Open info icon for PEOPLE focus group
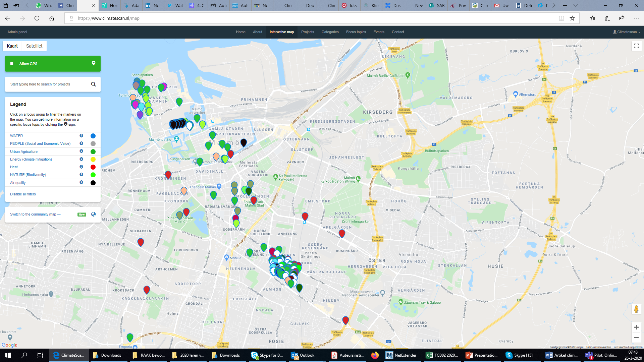This screenshot has height=362, width=644. click(81, 143)
